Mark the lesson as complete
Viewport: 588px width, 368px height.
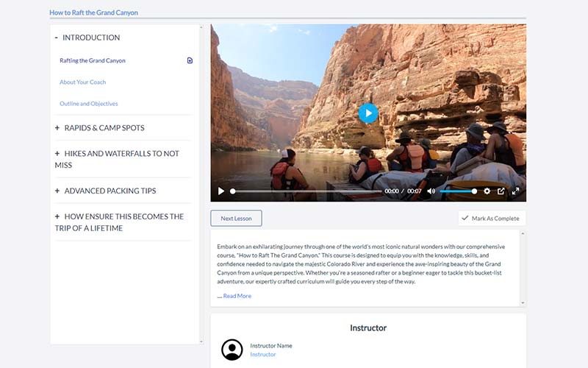coord(491,218)
